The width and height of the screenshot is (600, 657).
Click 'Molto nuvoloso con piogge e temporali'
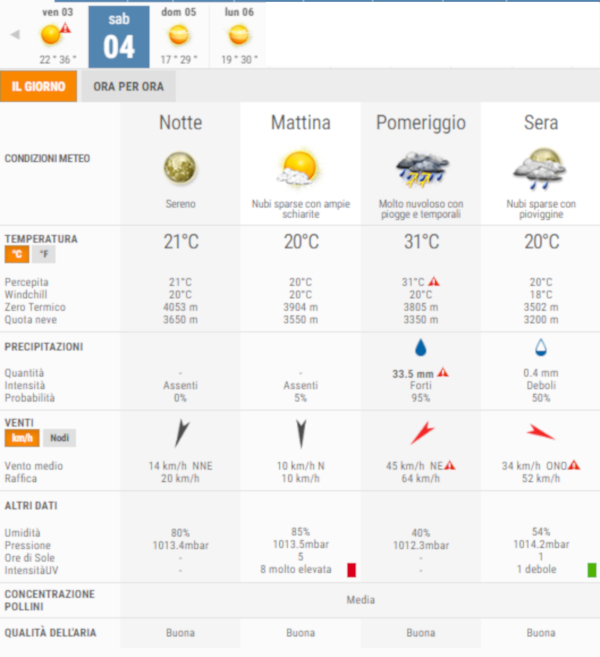[421, 209]
